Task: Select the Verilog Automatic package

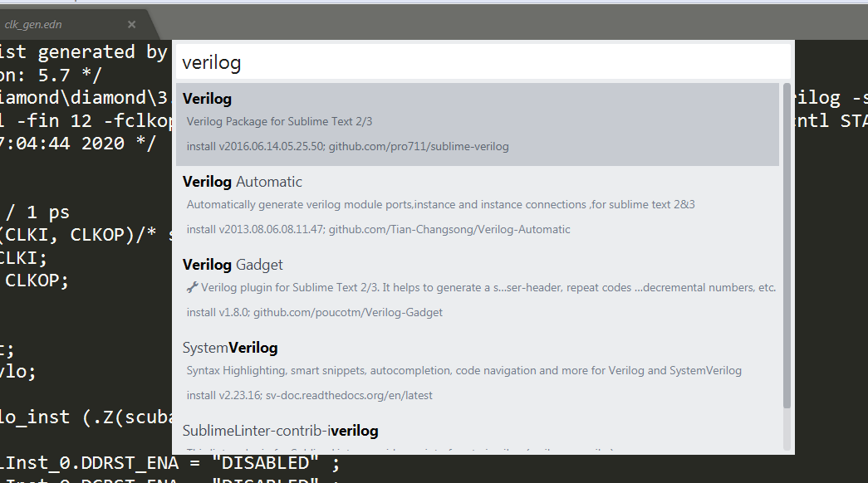Action: point(477,207)
